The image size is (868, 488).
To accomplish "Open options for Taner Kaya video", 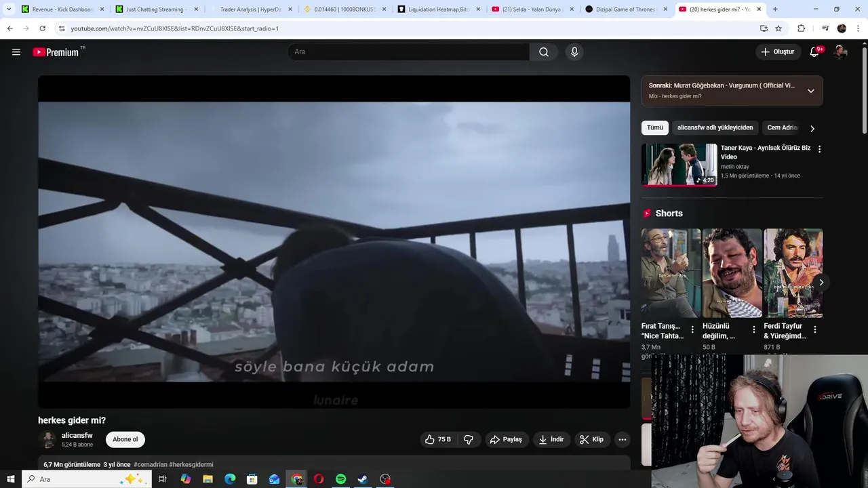I will [x=819, y=149].
